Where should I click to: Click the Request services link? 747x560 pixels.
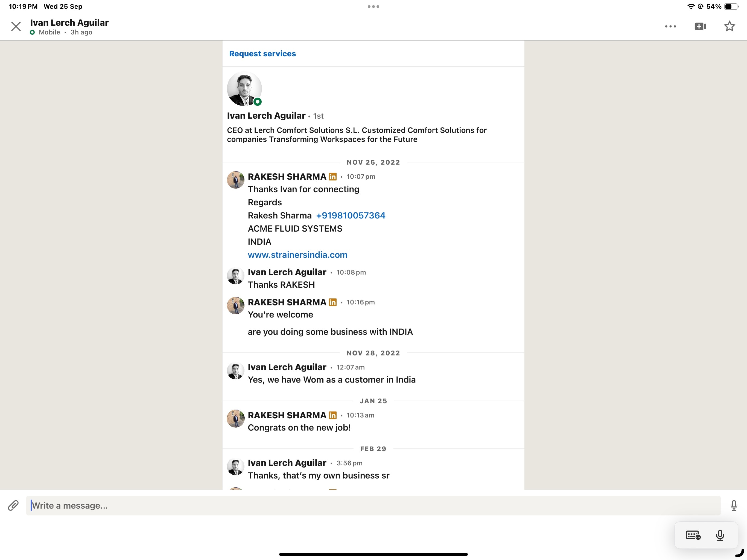pyautogui.click(x=262, y=54)
